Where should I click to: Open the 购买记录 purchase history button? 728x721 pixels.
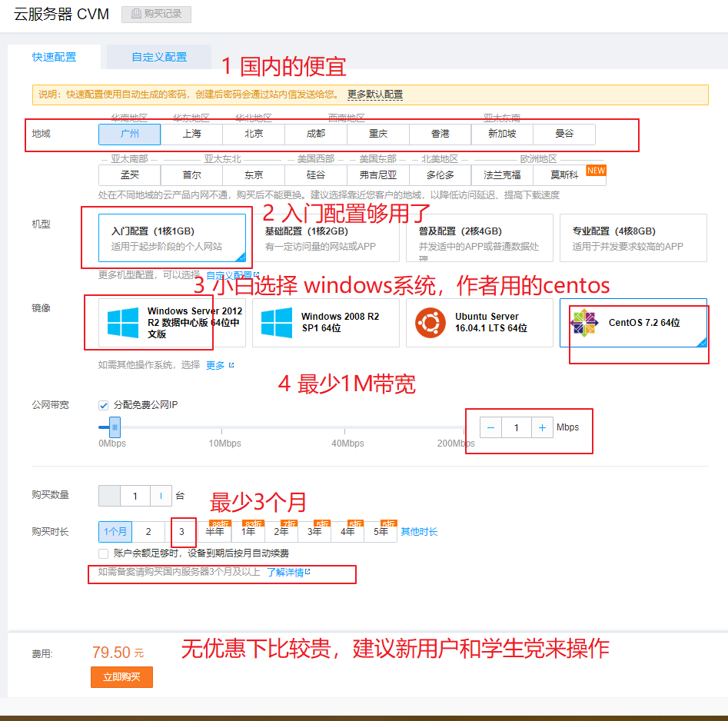pyautogui.click(x=157, y=15)
